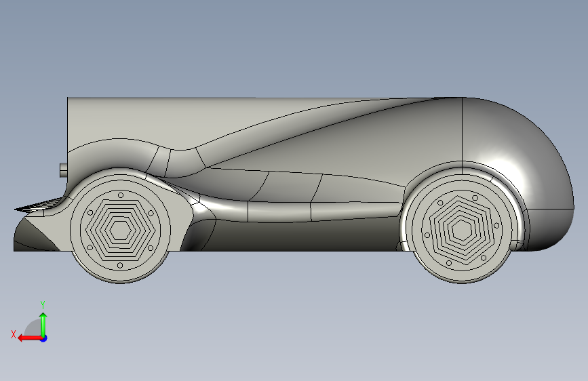Select the hexagonal hub of the right wheel

(462, 230)
